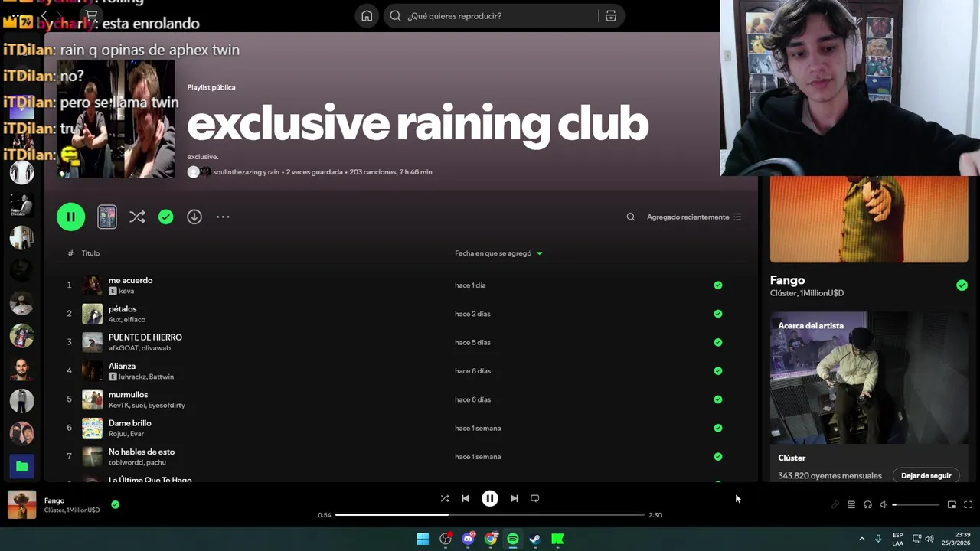Enter fullscreen view in Spotify
This screenshot has width=980, height=551.
(968, 504)
